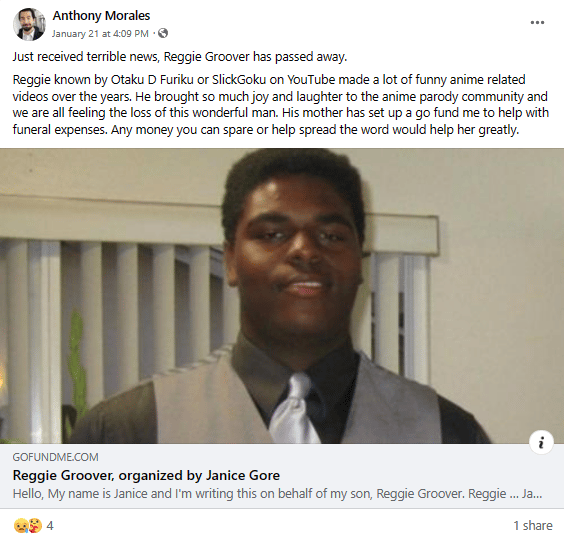Click the link description starting 'Hello, My name is Janice'
Image resolution: width=564 pixels, height=540 pixels.
click(277, 494)
